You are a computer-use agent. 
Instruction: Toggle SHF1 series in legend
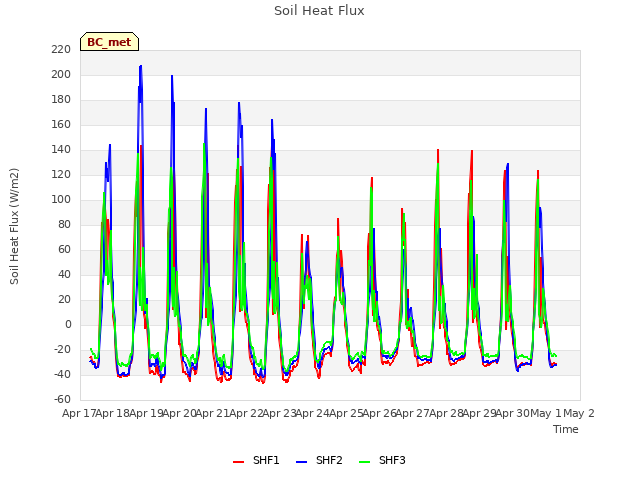tap(256, 460)
